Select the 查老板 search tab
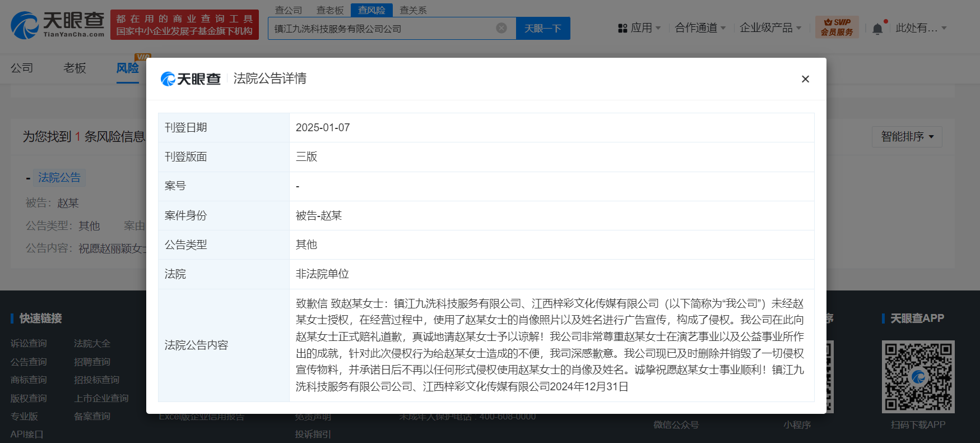 [330, 10]
